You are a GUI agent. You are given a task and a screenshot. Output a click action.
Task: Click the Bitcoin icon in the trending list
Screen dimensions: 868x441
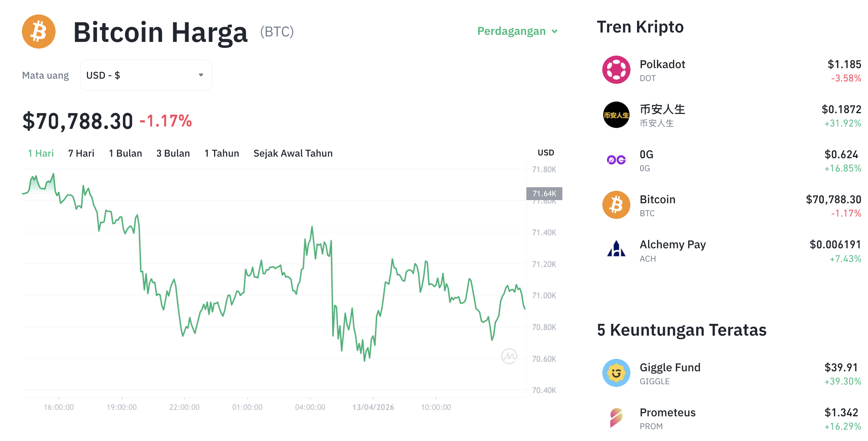click(x=616, y=205)
